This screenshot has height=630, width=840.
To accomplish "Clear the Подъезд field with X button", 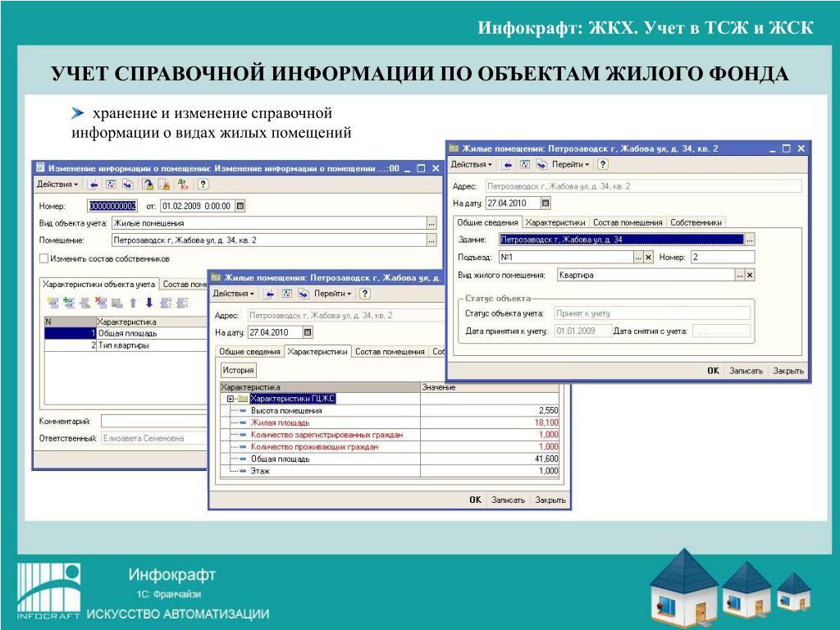I will [648, 257].
